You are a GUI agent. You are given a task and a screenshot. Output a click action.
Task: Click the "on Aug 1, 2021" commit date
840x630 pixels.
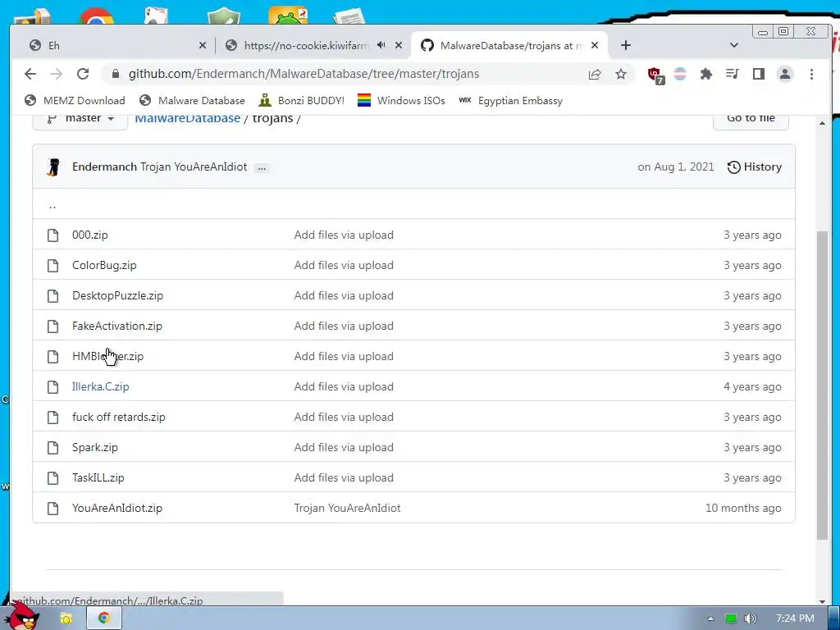point(676,167)
